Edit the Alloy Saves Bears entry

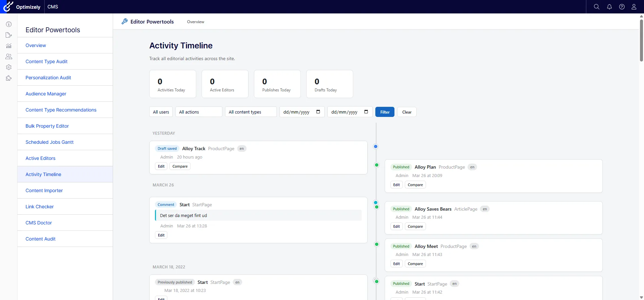click(x=396, y=226)
